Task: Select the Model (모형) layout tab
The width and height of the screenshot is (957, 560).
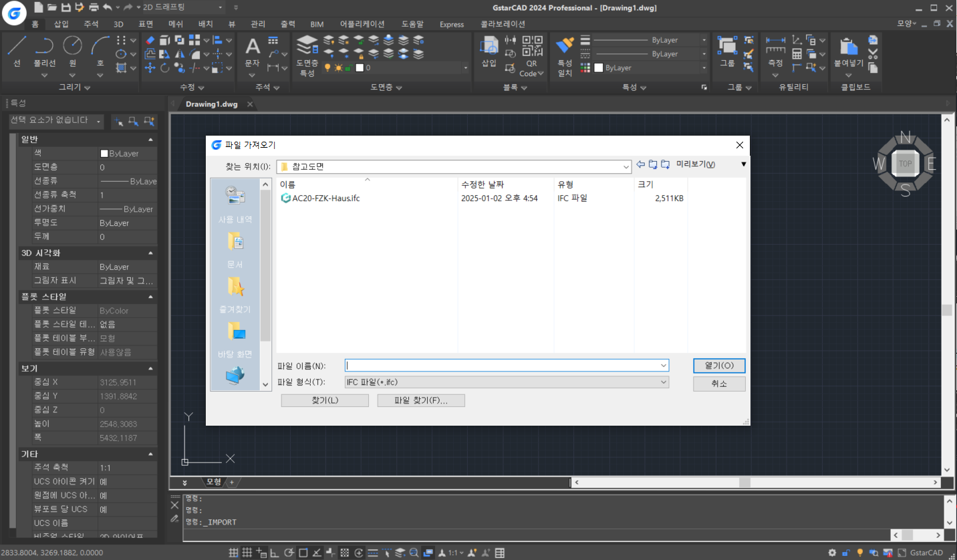Action: pos(213,482)
